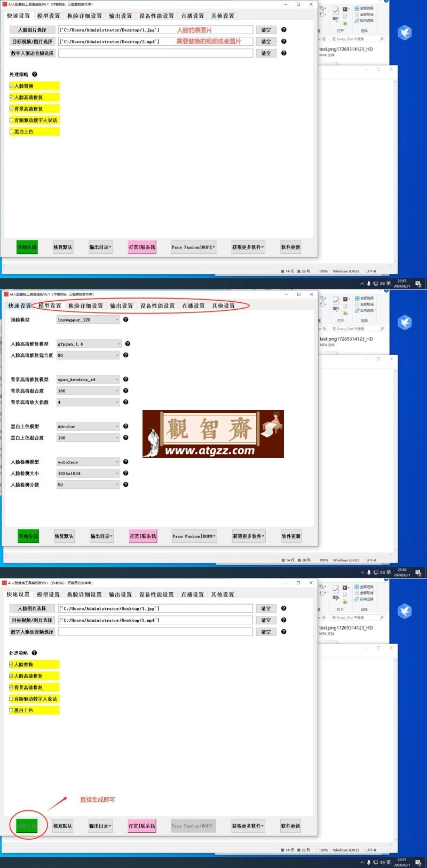Check 音频驱动数字人说话 in 23:57 screenshot
The height and width of the screenshot is (868, 427).
11,698
